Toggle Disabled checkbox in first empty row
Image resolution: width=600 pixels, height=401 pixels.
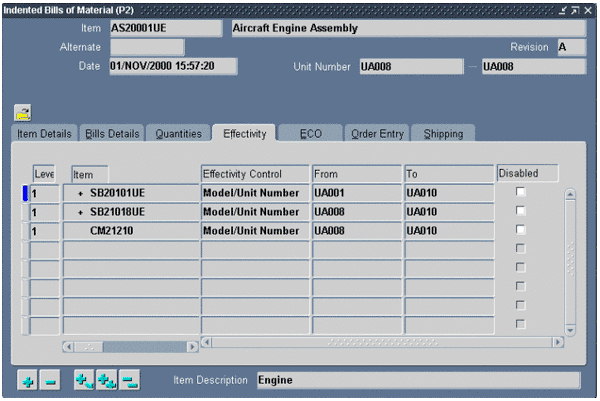point(520,248)
